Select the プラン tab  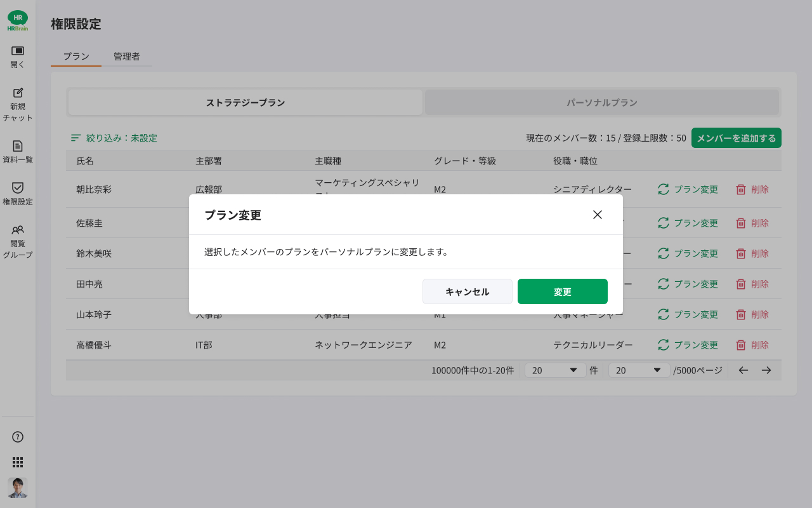tap(76, 57)
